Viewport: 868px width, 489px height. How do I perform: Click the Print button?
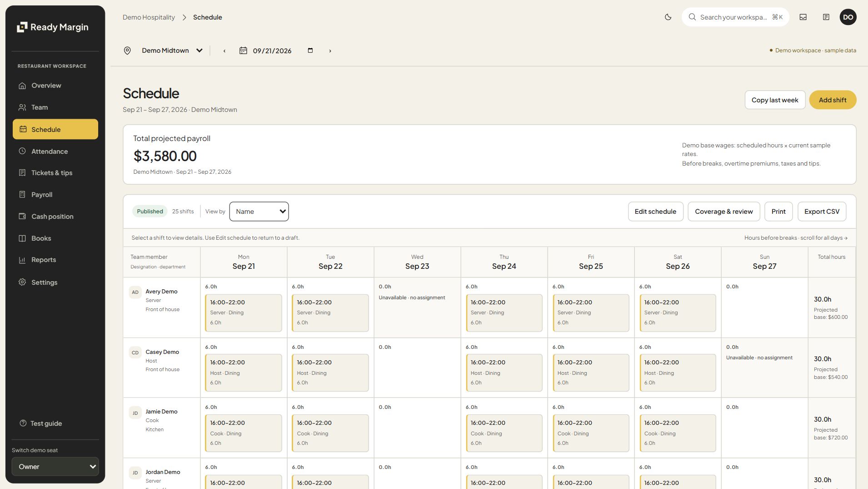coord(778,212)
